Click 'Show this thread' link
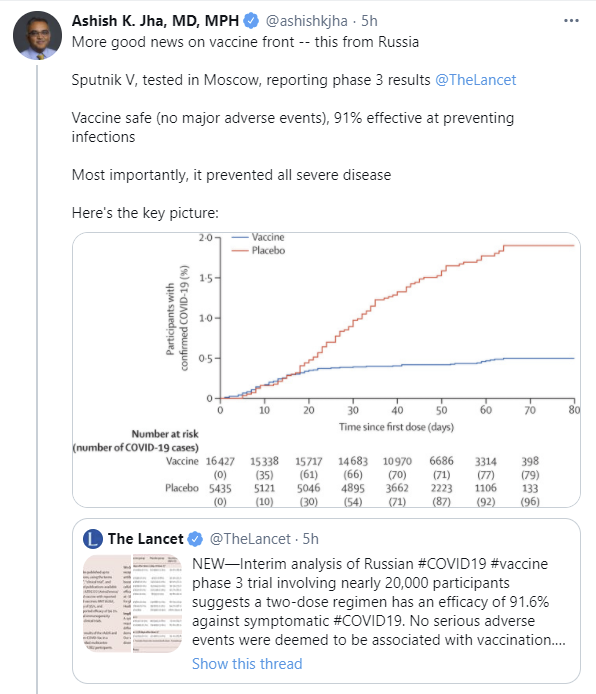The height and width of the screenshot is (694, 596). [x=247, y=664]
